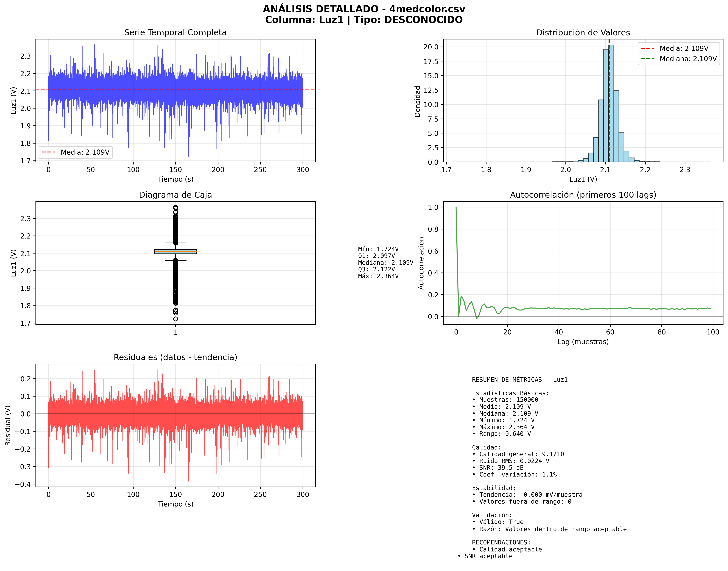Click the 'Residuales (datos - tendencia)' title
Image resolution: width=728 pixels, height=571 pixels.
point(175,357)
